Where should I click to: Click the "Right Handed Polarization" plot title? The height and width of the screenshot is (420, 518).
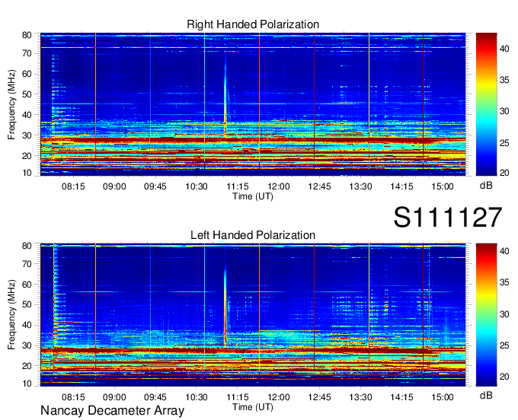[x=253, y=24]
